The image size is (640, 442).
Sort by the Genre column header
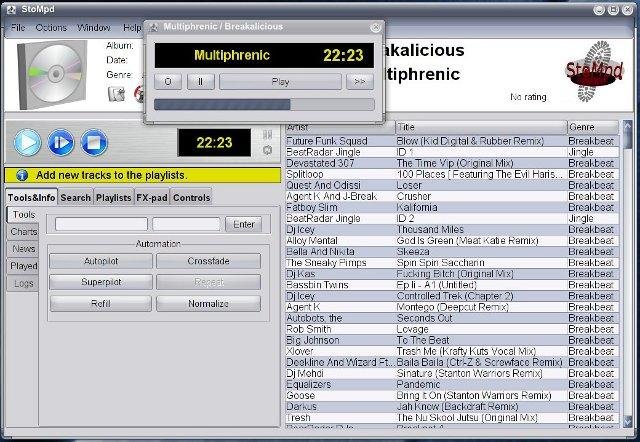tap(593, 127)
